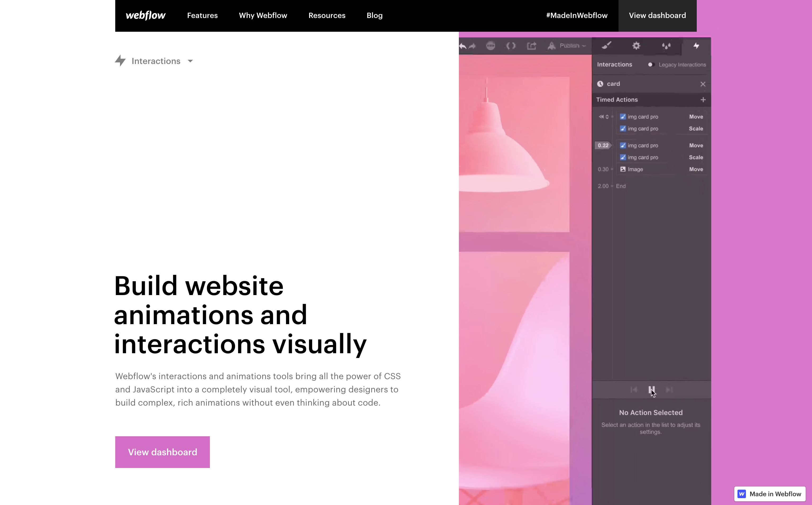Click the 'card' animation name
The height and width of the screenshot is (505, 812).
613,84
